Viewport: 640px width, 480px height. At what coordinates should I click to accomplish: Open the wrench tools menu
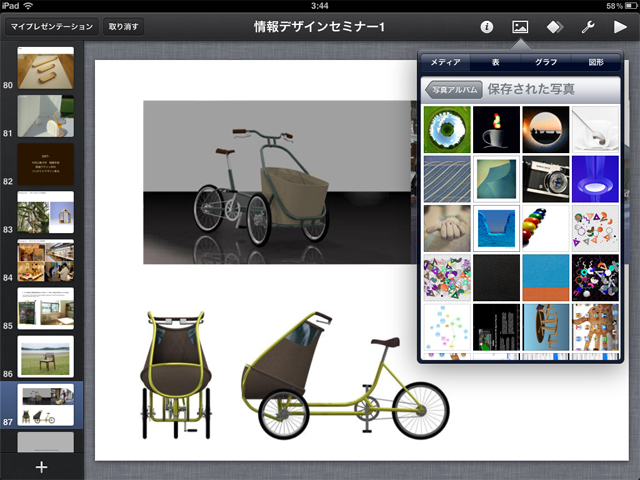(x=587, y=26)
